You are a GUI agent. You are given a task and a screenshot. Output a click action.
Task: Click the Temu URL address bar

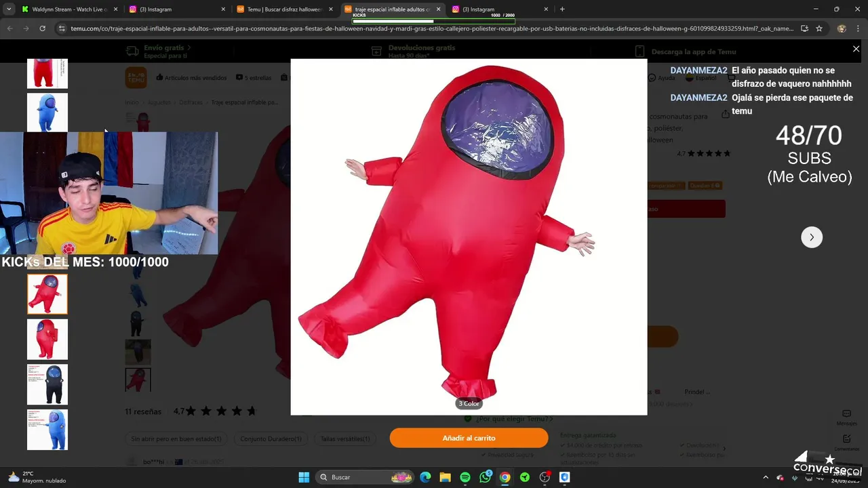point(431,28)
